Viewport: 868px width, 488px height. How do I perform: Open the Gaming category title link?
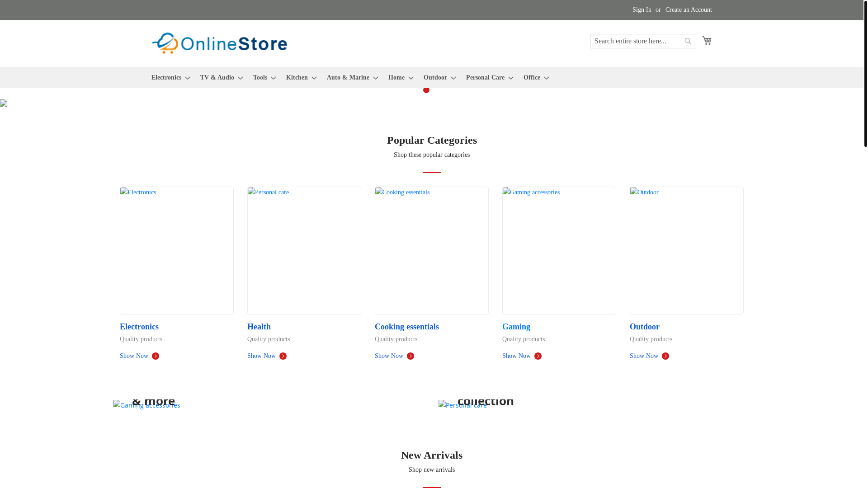pos(516,327)
